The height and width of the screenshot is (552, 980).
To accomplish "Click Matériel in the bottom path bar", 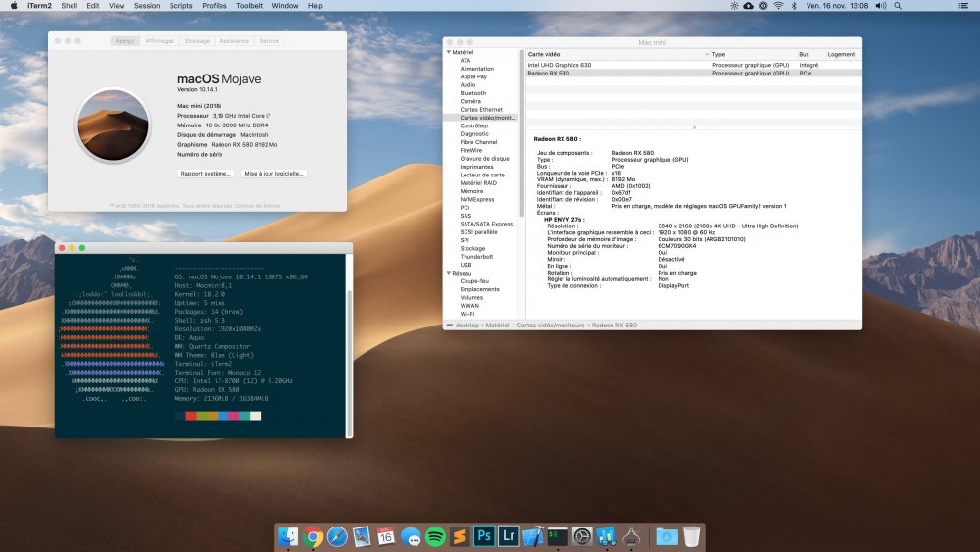I will tap(497, 326).
